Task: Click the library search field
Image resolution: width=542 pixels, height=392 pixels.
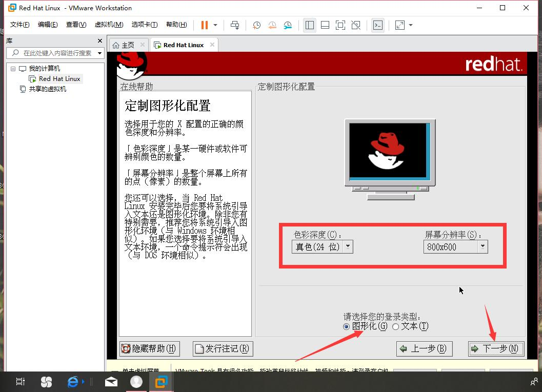Action: pos(55,53)
